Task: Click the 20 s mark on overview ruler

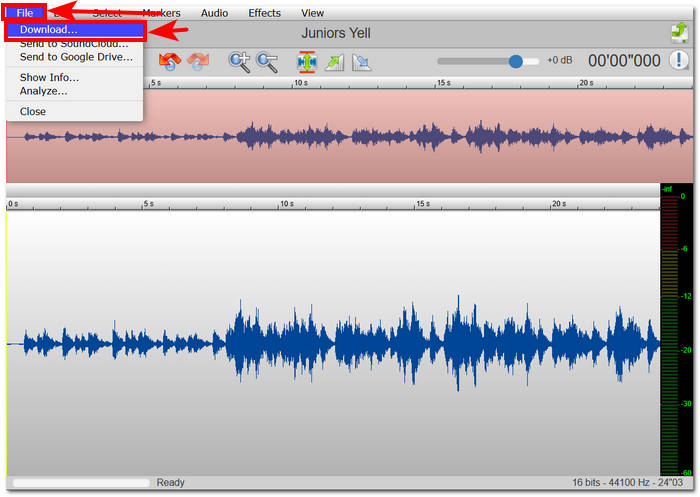Action: [x=586, y=83]
